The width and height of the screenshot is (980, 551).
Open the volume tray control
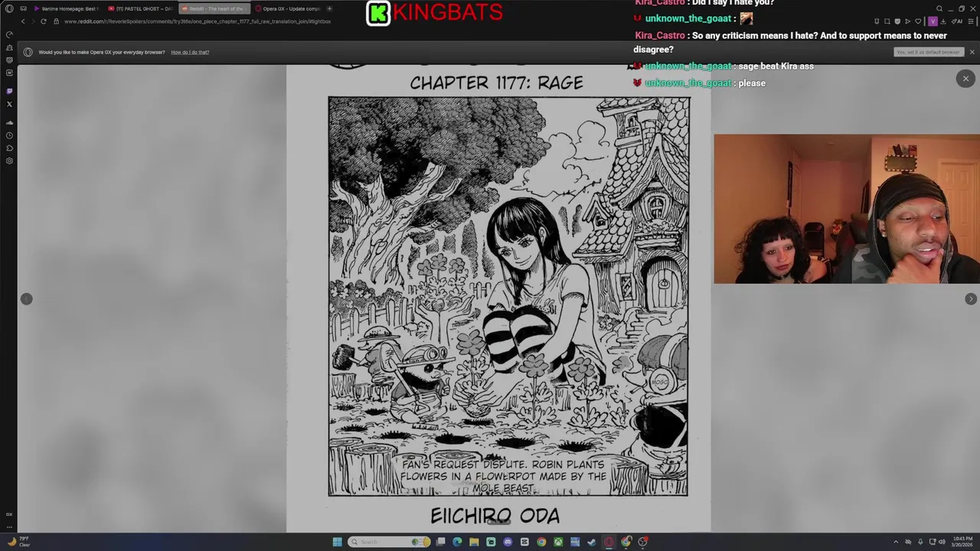pyautogui.click(x=942, y=542)
